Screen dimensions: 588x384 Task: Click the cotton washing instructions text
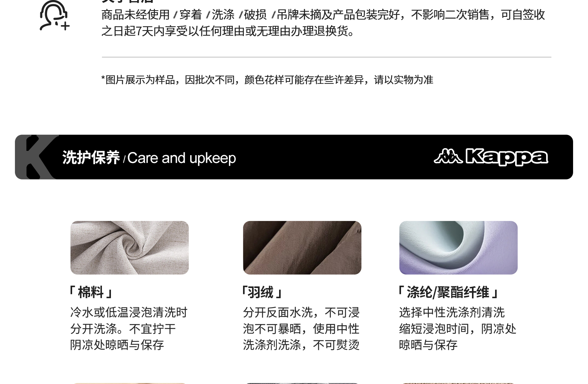(129, 328)
